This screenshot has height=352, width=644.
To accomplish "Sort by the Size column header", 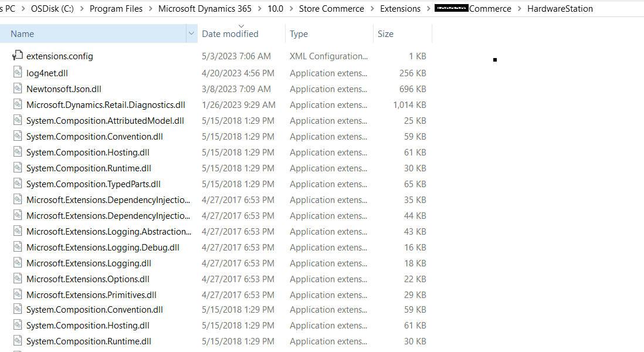I will click(385, 33).
